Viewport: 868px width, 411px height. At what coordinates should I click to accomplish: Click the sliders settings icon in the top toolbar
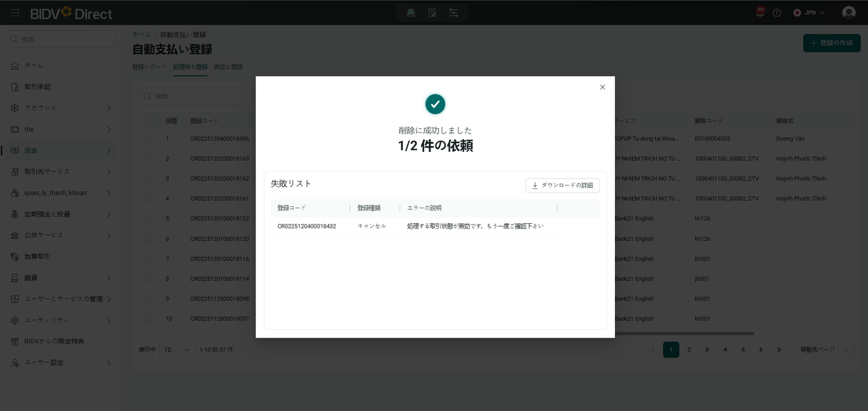pos(453,13)
